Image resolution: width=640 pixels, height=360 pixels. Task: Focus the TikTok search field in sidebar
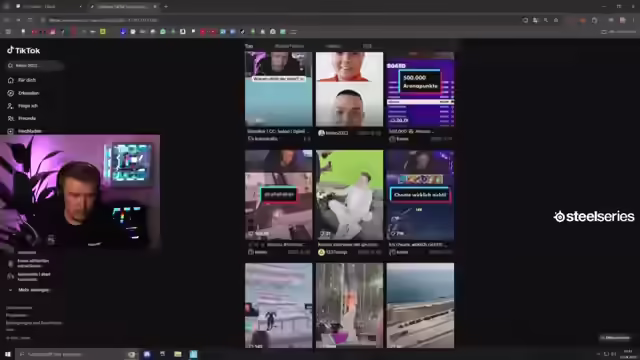[x=34, y=65]
